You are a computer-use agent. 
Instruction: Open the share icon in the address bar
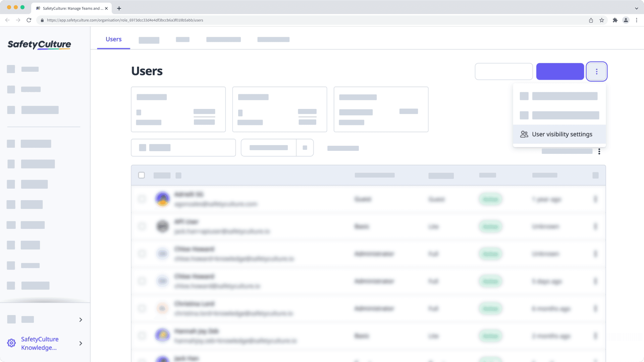[x=591, y=20]
